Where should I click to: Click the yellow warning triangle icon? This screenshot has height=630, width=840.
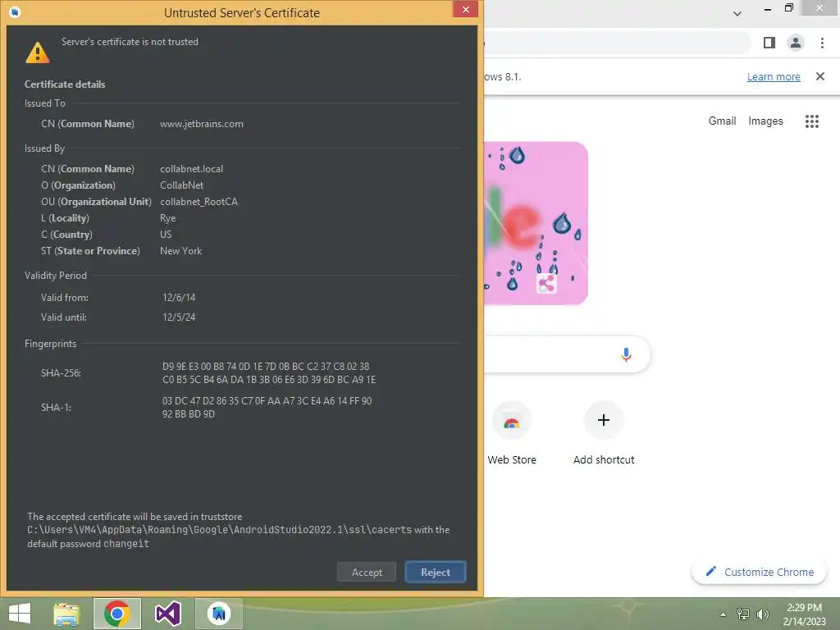coord(38,53)
